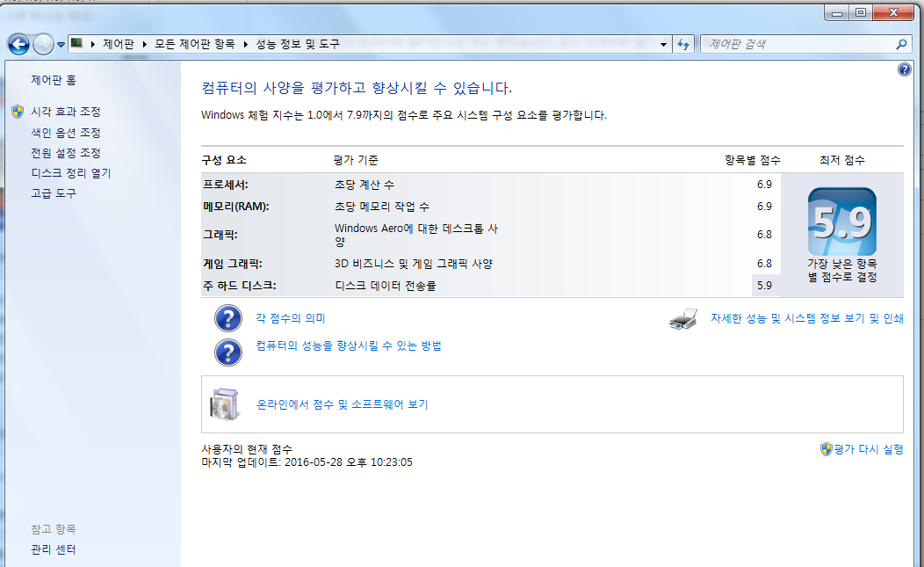This screenshot has height=567, width=924.
Task: Expand the chevron after 모든 제어판 항목
Action: (245, 44)
